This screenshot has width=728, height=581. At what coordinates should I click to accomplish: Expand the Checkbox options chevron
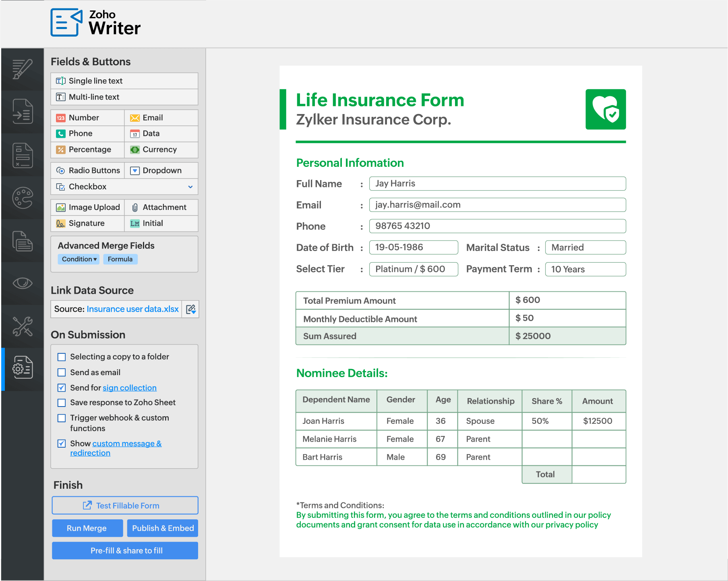point(190,187)
